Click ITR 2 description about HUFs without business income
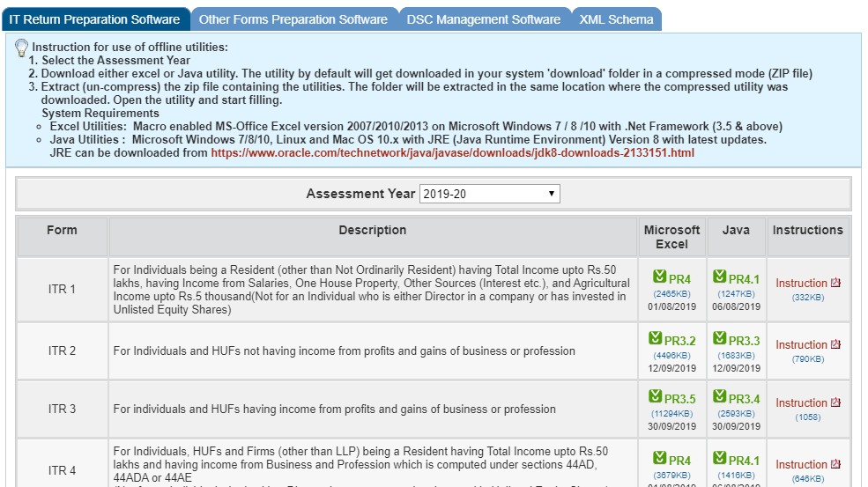The height and width of the screenshot is (487, 868). point(345,350)
